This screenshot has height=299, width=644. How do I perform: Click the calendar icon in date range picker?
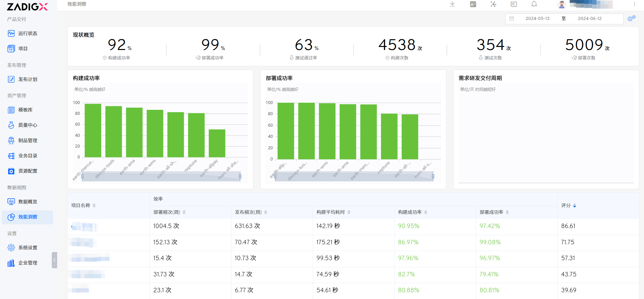(512, 19)
